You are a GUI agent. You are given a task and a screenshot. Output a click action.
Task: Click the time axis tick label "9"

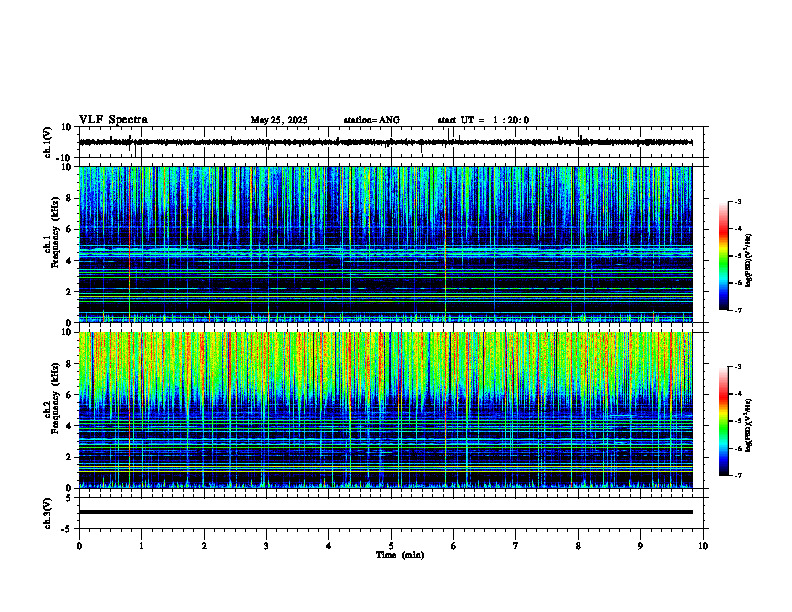(640, 546)
